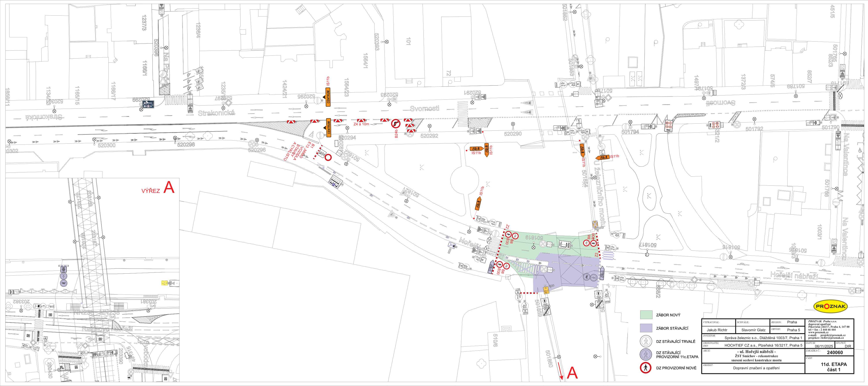Click the upper orange CENTRUM detour sign

[328, 97]
